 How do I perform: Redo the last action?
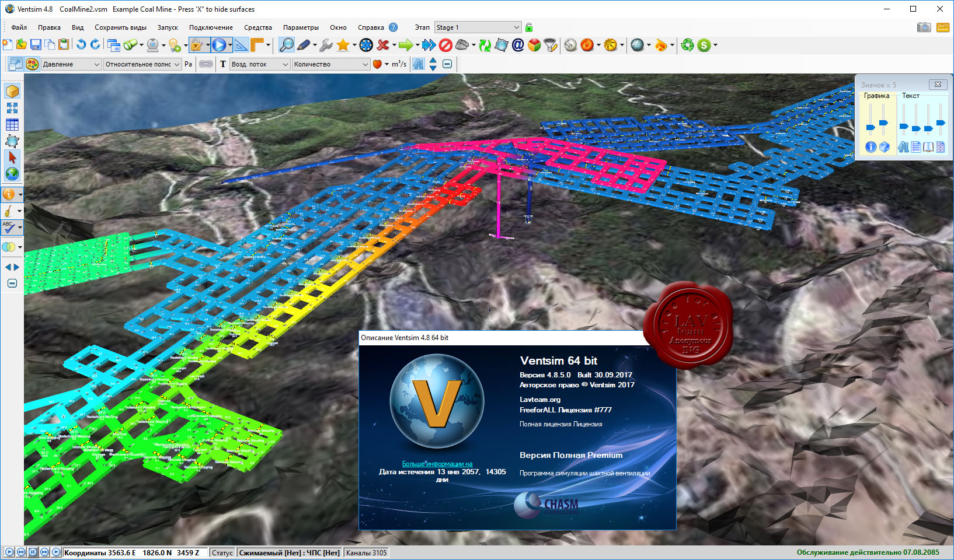pos(95,45)
